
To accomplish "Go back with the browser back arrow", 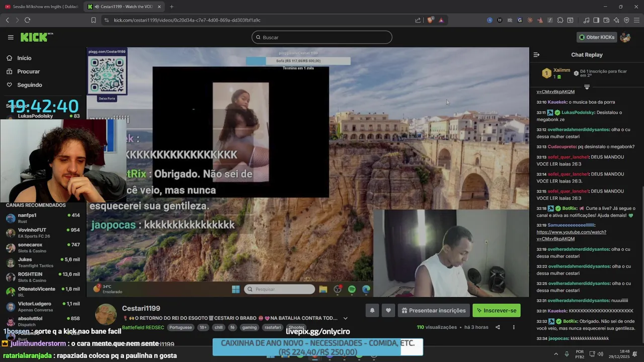I will (x=7, y=20).
